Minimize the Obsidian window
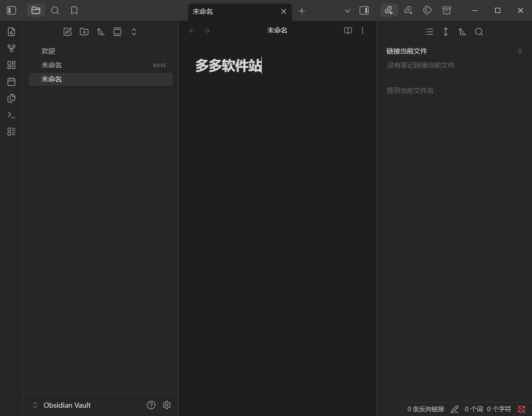The height and width of the screenshot is (416, 532). pyautogui.click(x=475, y=10)
